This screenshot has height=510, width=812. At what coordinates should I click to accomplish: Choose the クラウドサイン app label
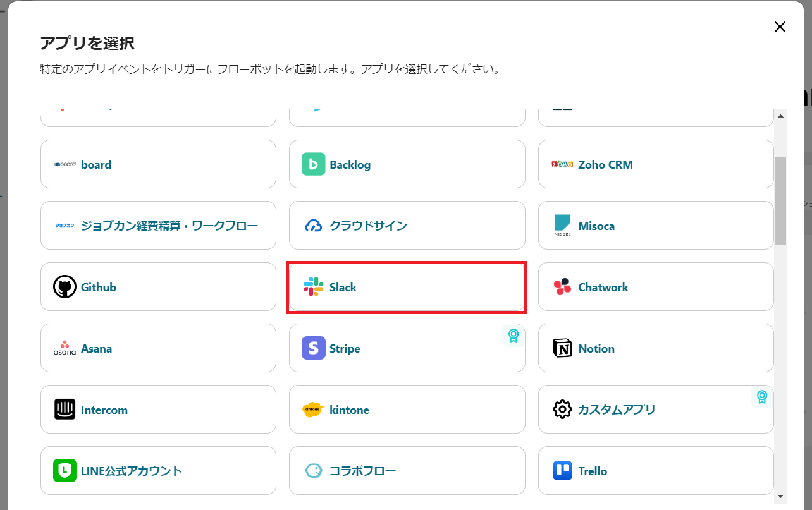368,226
